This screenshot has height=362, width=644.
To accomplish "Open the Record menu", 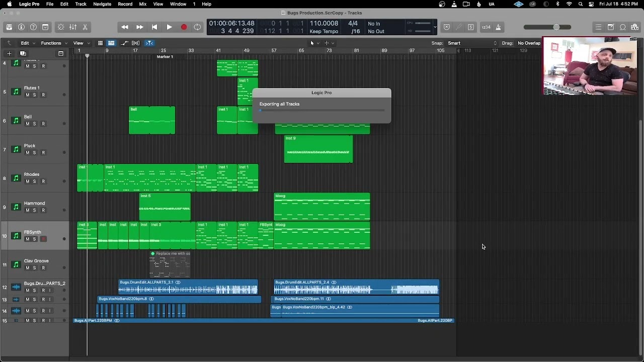I will click(x=125, y=4).
